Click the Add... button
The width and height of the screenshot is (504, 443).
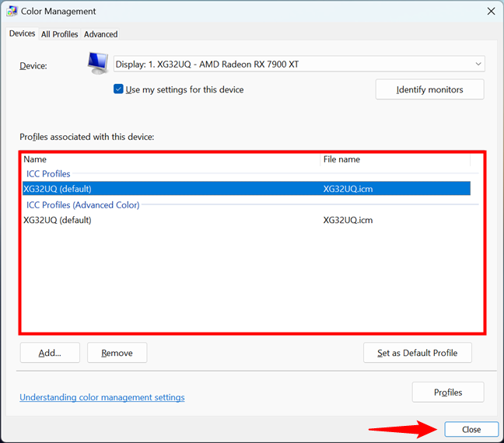(x=50, y=353)
